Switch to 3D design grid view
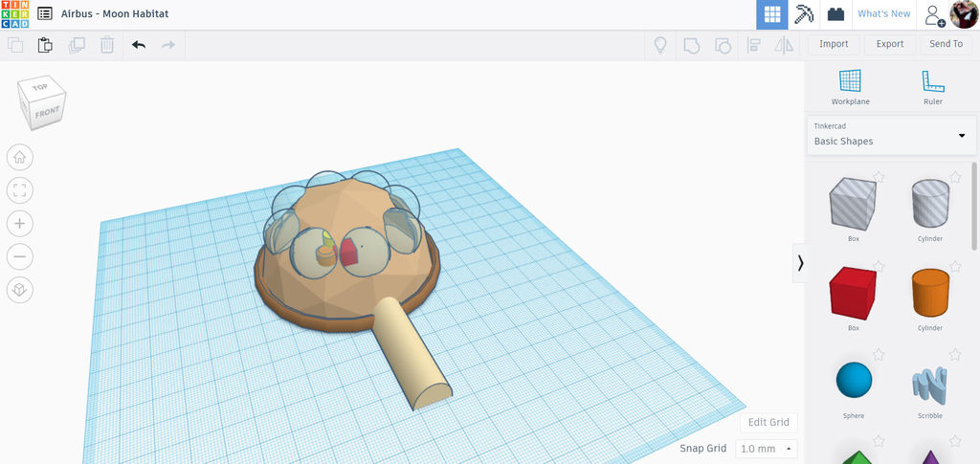980x464 pixels. pos(772,14)
